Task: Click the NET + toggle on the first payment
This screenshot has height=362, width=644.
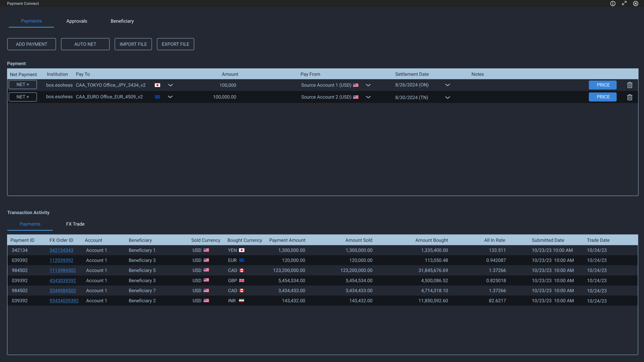Action: click(22, 84)
